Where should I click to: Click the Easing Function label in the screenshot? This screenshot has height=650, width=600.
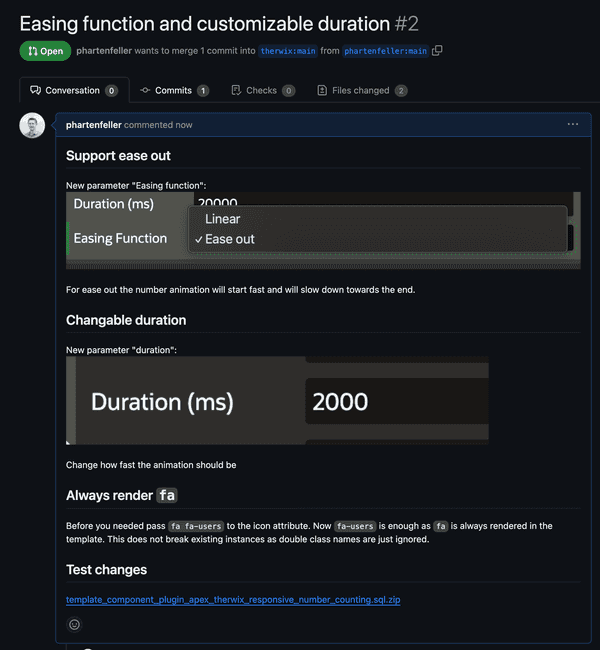(120, 238)
